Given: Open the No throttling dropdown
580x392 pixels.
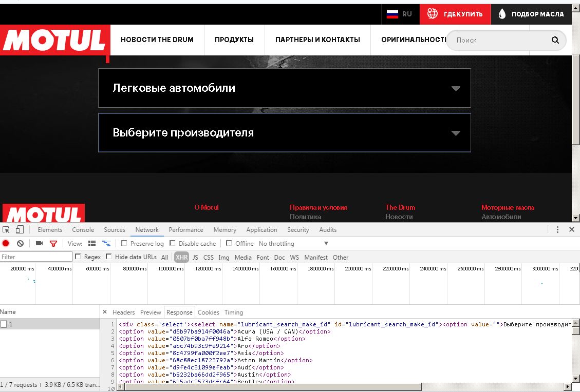Looking at the screenshot, I should 293,244.
